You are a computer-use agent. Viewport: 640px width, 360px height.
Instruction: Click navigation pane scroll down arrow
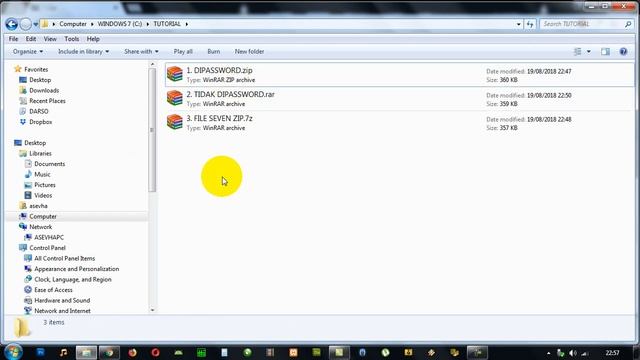[152, 310]
